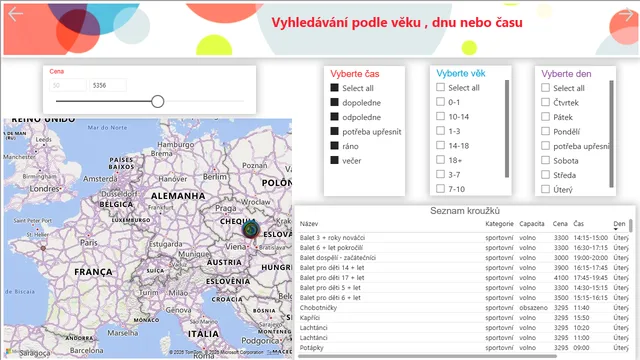Click the Vyberte věk list scrollbar

pos(507,129)
